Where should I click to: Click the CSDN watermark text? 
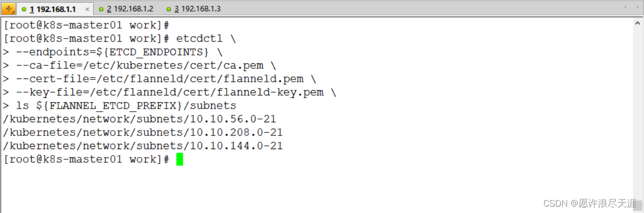[590, 203]
